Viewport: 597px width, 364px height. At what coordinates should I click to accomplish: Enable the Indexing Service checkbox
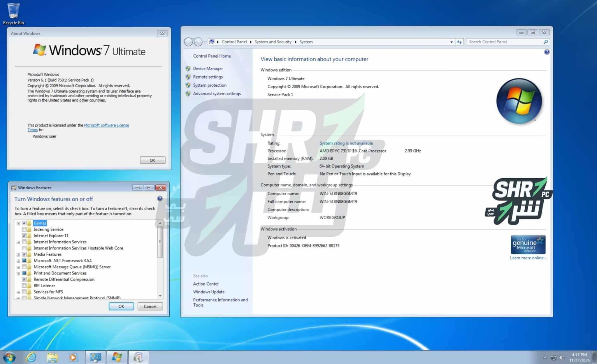point(24,229)
